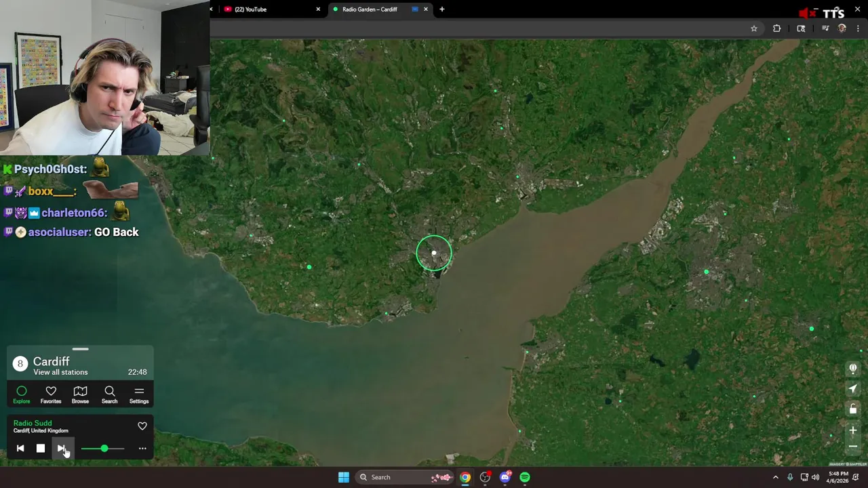868x488 pixels.
Task: Click the taskbar volume speaker icon
Action: (816, 477)
